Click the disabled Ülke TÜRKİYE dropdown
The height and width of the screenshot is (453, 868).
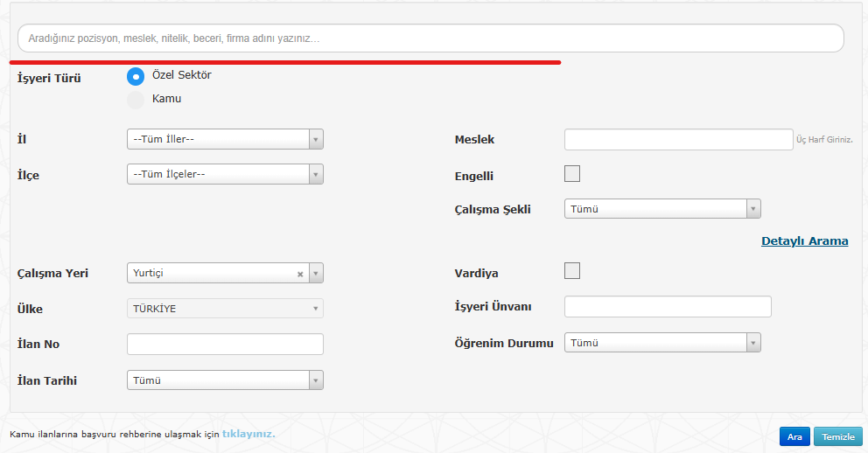click(225, 309)
